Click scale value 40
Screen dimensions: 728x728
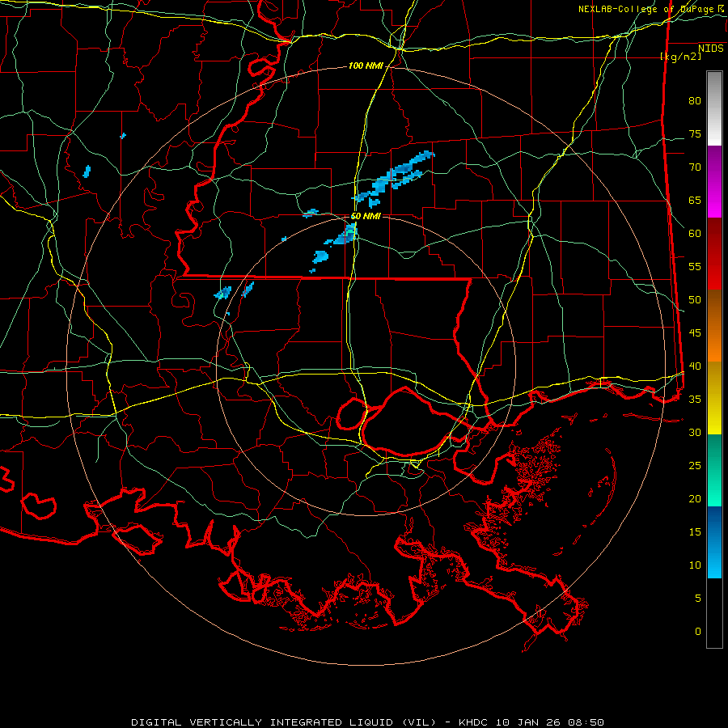point(695,366)
